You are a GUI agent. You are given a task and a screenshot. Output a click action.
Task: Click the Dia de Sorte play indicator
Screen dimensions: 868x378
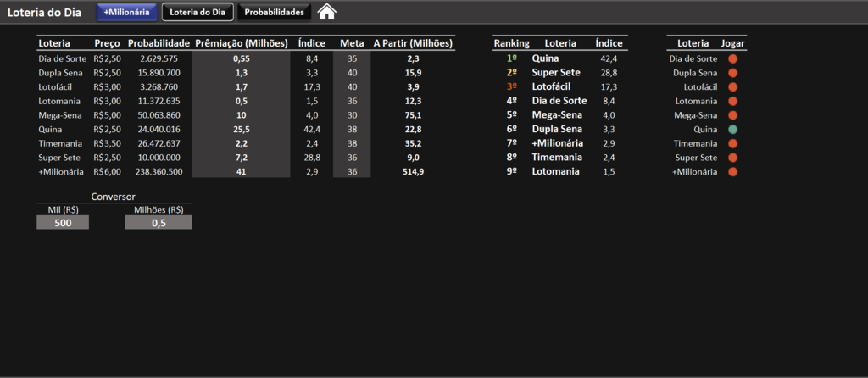[x=733, y=58]
